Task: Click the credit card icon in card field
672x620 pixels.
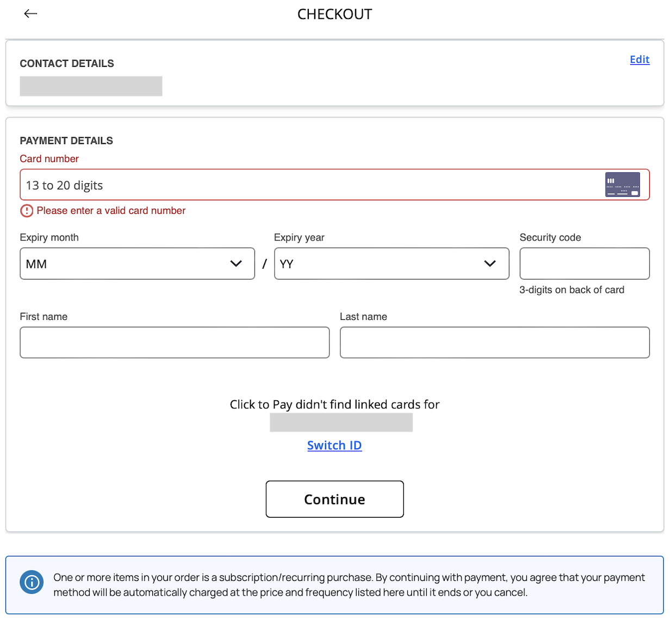Action: pos(622,185)
